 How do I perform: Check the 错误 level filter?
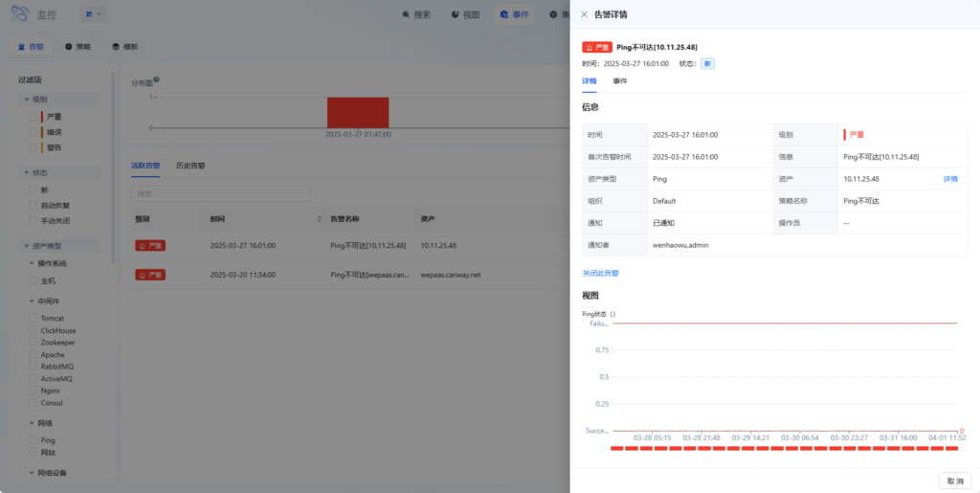(33, 132)
